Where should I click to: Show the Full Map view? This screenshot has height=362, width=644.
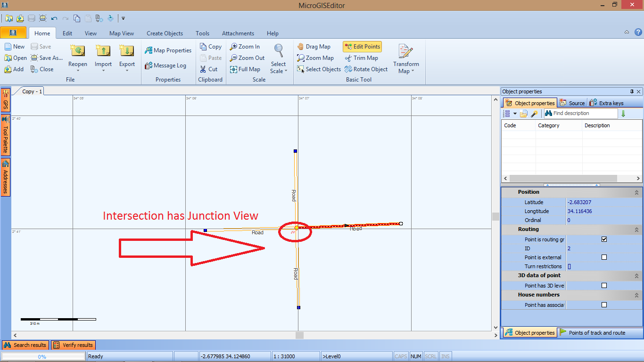(245, 69)
